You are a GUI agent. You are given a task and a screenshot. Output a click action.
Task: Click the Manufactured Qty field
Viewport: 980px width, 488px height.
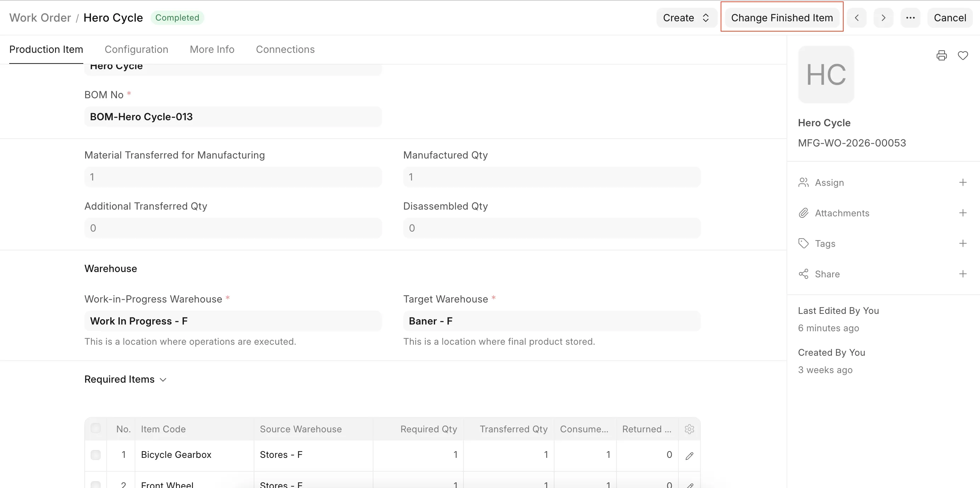552,177
